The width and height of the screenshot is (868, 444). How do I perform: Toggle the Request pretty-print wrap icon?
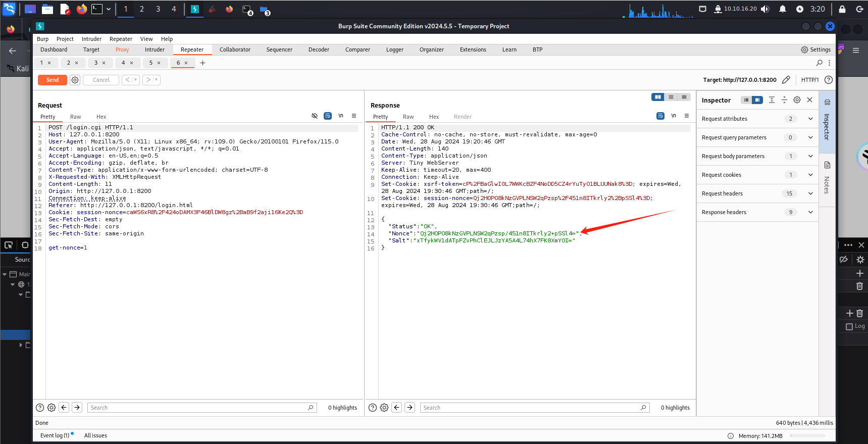[x=328, y=116]
